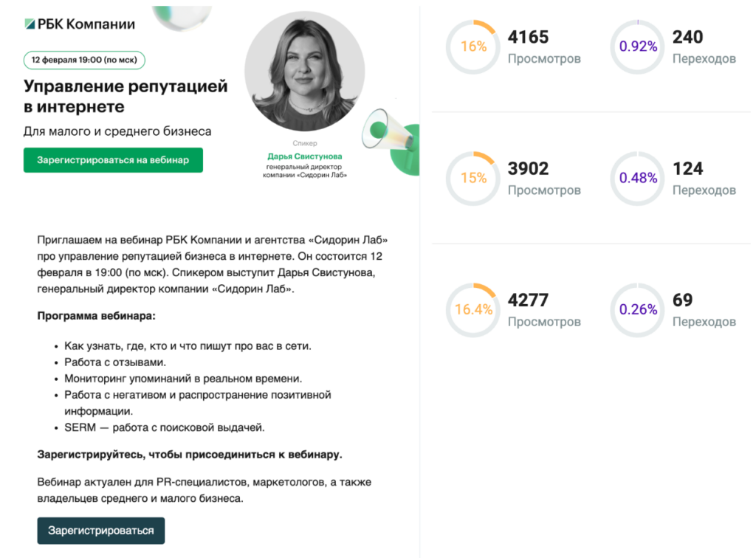The image size is (756, 558).
Task: Click the heading Управление репутацией в интернете
Action: click(126, 97)
